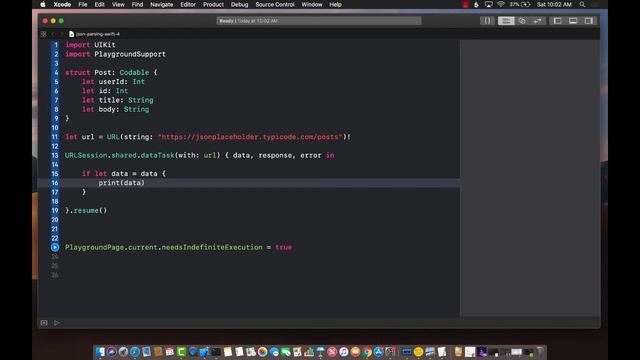Image resolution: width=640 pixels, height=360 pixels.
Task: Open Calendar from the Dock
Action: [x=170, y=352]
